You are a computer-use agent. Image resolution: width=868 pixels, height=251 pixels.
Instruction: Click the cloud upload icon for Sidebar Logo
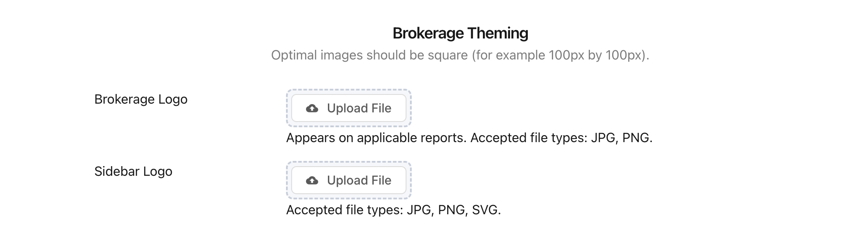[312, 181]
